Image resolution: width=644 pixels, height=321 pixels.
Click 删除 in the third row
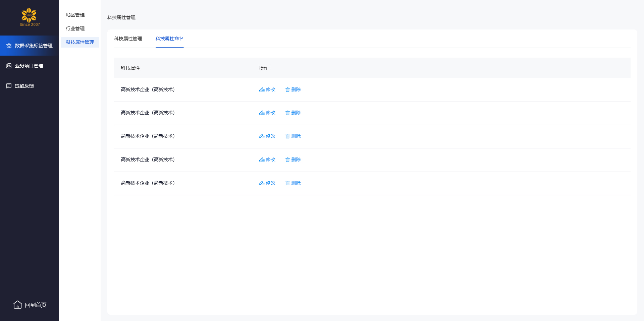pyautogui.click(x=296, y=136)
